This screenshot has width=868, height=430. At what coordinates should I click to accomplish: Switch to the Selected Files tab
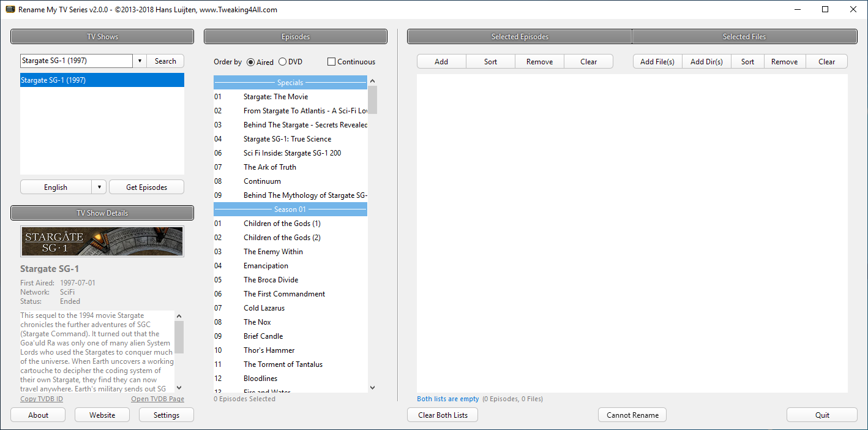(x=744, y=37)
